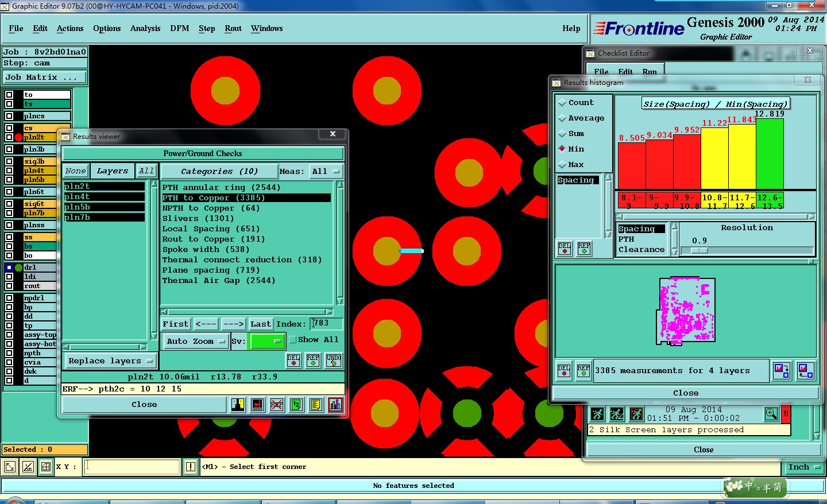Click the red marker icon beside Close
Viewport: 827px width, 504px height.
[257, 405]
